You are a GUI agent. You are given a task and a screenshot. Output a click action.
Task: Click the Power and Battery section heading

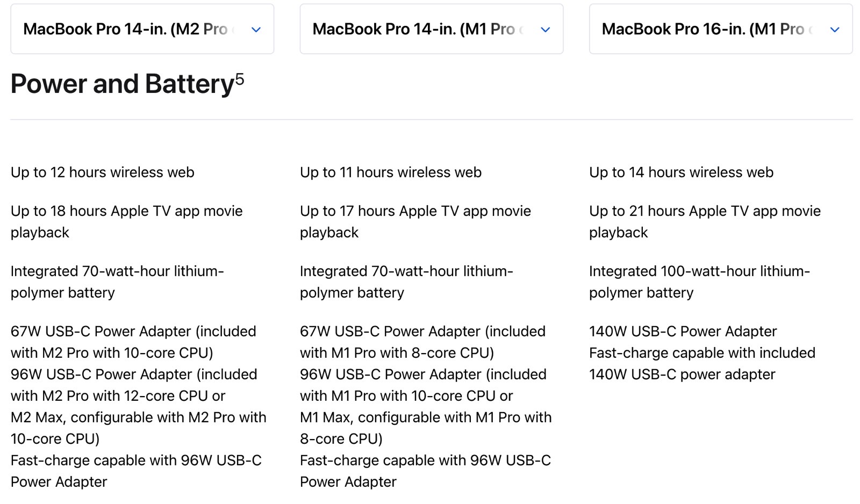[x=127, y=84]
